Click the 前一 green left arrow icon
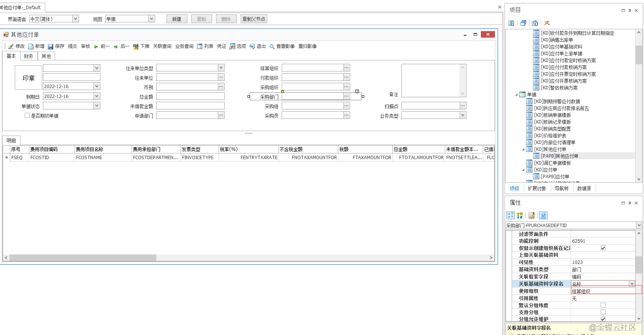Image resolution: width=644 pixels, height=335 pixels. [96, 46]
